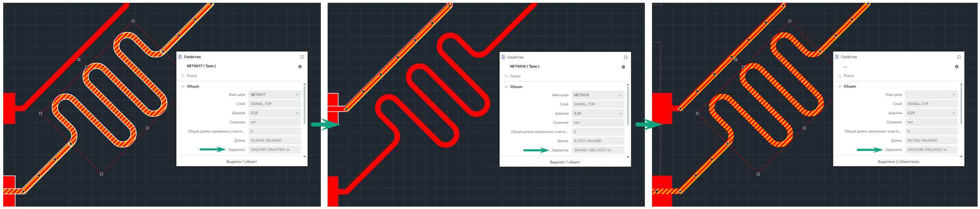The width and height of the screenshot is (980, 209).
Task: Focus the Поиск field in NET0016 panel
Action: [x=565, y=76]
